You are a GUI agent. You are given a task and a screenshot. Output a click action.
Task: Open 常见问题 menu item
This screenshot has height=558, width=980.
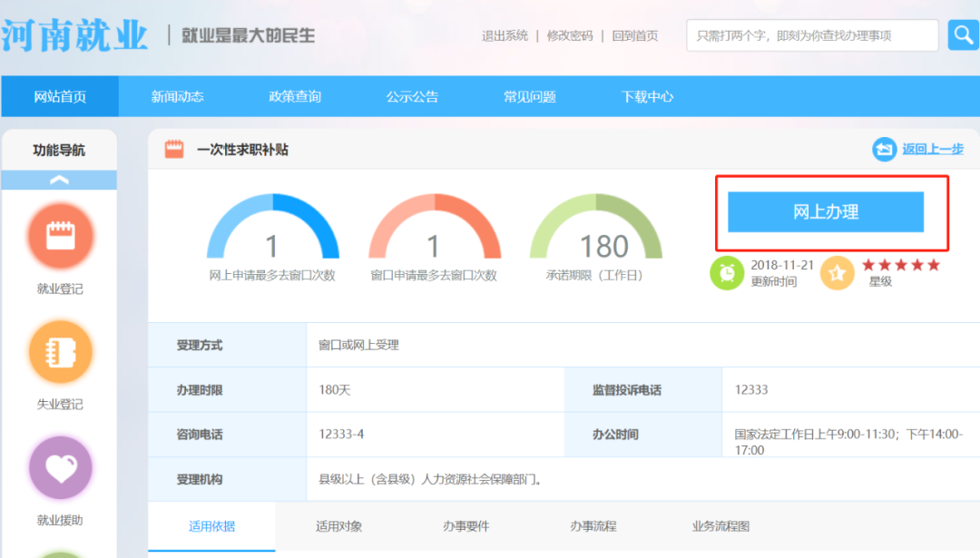tap(530, 96)
